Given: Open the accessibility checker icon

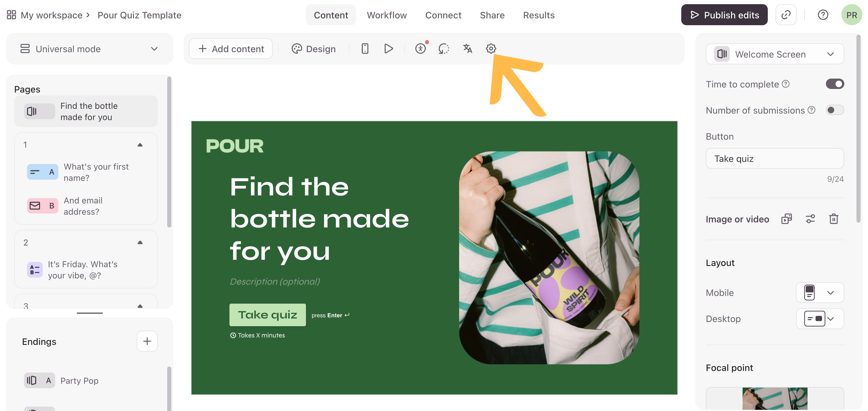Looking at the screenshot, I should tap(421, 49).
